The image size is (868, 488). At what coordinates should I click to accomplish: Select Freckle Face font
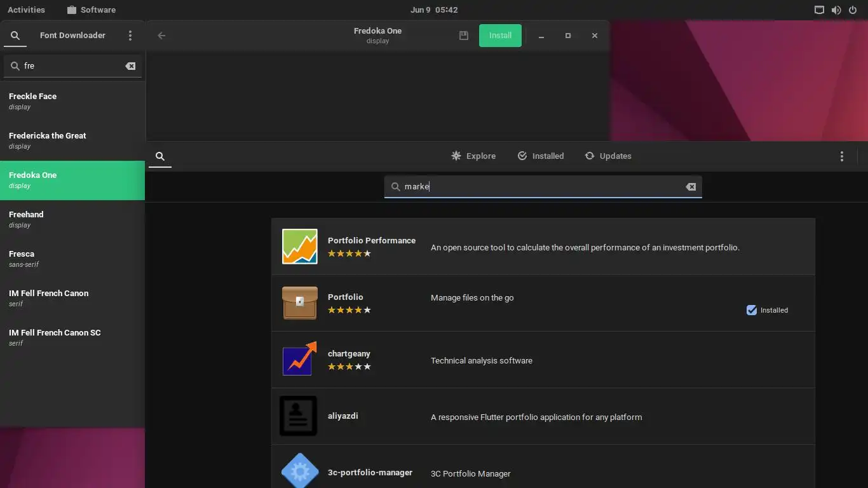coord(72,102)
